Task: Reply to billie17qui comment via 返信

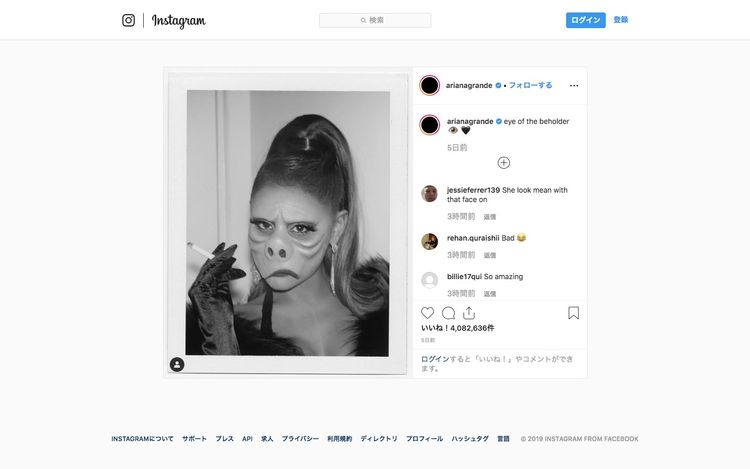Action: coord(490,294)
